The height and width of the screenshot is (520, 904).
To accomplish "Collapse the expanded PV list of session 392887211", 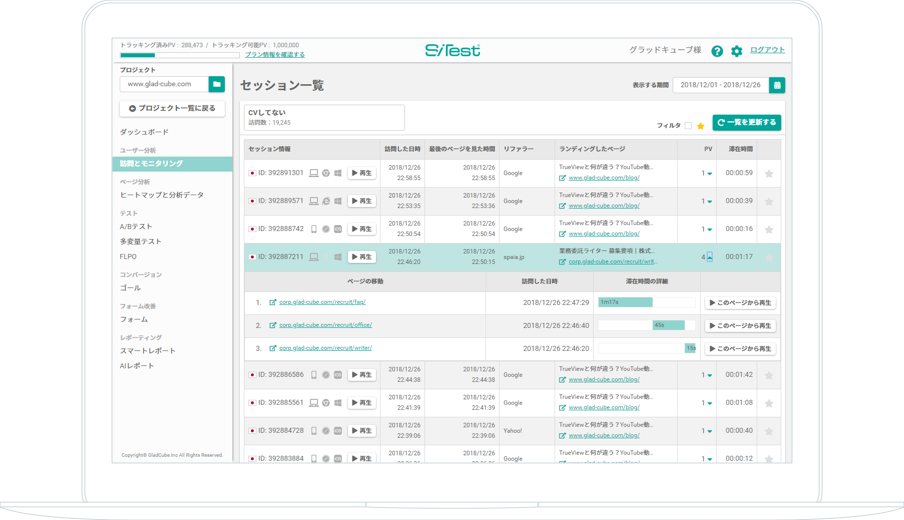I will pos(710,257).
